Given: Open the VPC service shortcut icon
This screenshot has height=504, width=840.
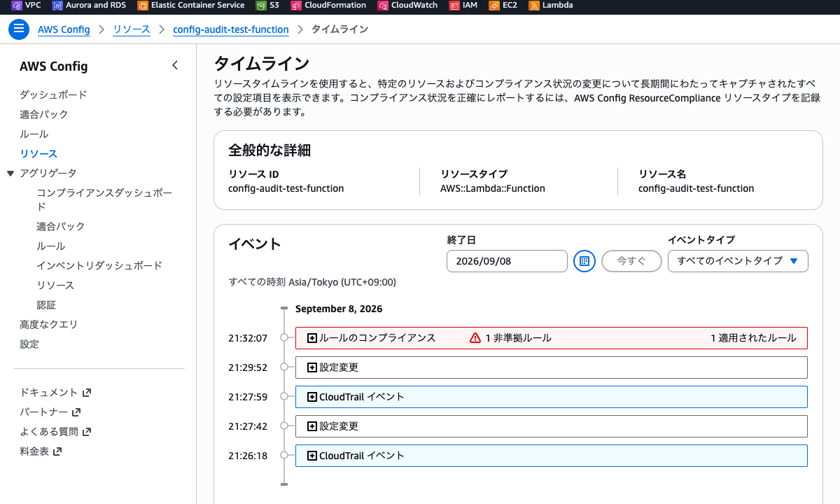Looking at the screenshot, I should 16,6.
